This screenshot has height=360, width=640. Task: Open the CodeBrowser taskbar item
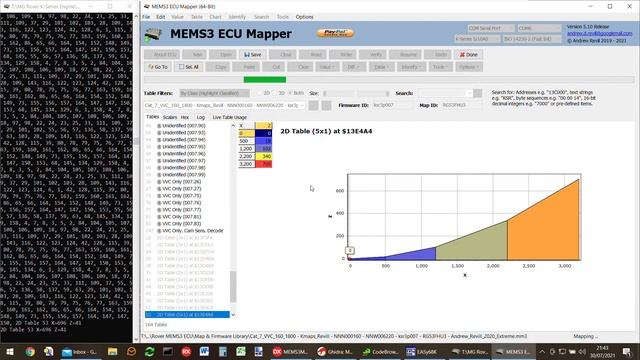pyautogui.click(x=380, y=351)
